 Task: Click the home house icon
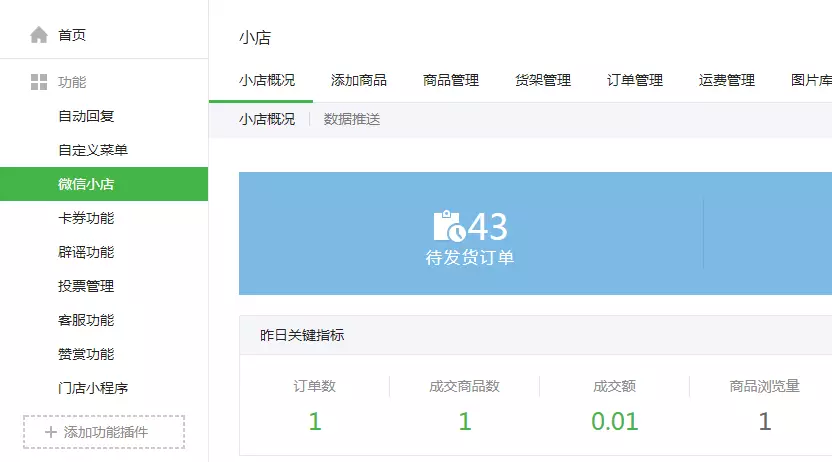[39, 35]
